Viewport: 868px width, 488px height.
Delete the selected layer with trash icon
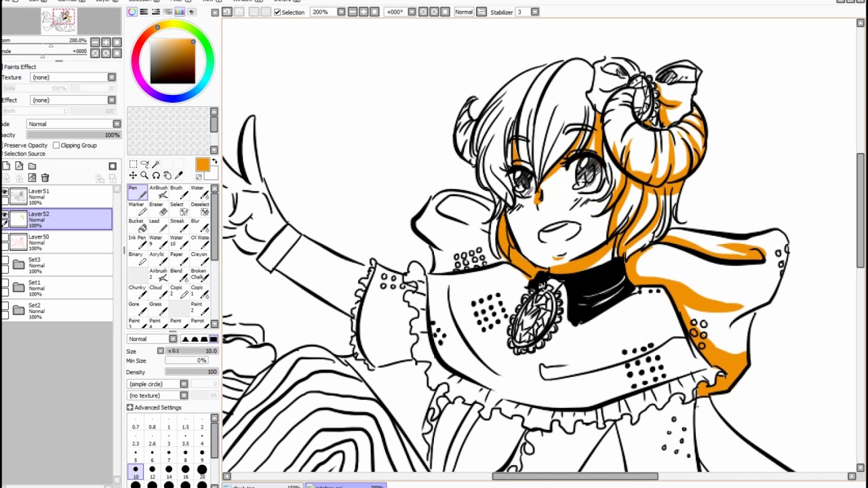pos(45,178)
